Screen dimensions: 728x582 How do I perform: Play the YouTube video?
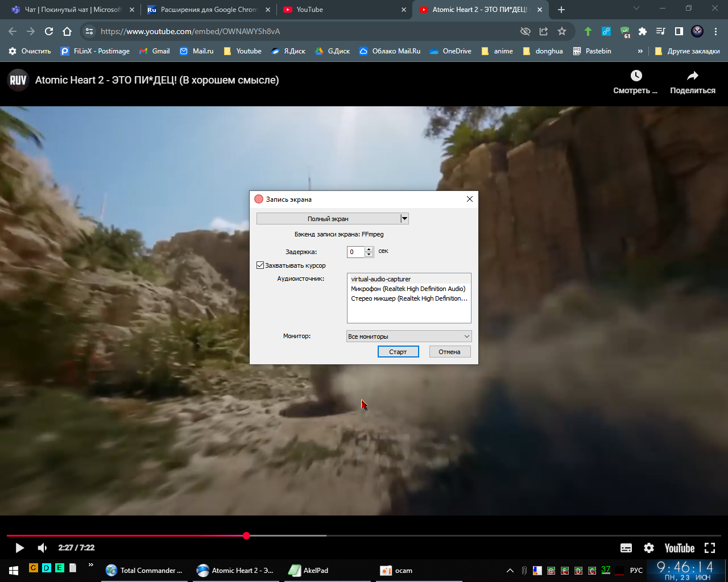point(19,548)
